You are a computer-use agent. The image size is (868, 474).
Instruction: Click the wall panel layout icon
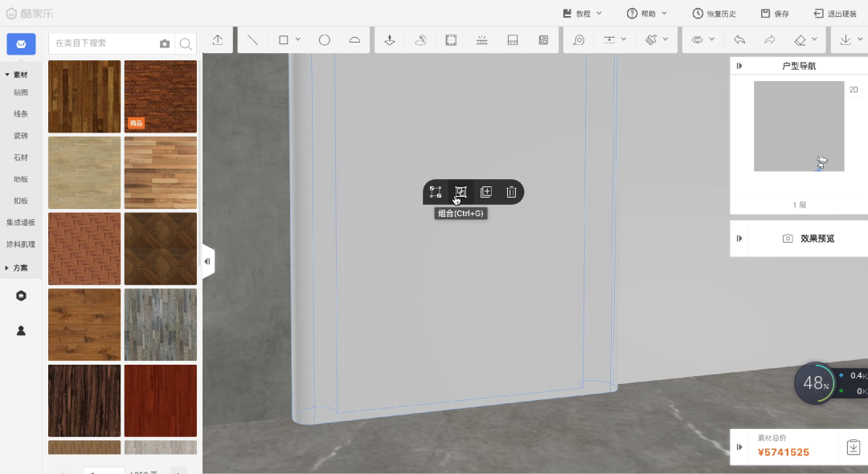(x=513, y=40)
